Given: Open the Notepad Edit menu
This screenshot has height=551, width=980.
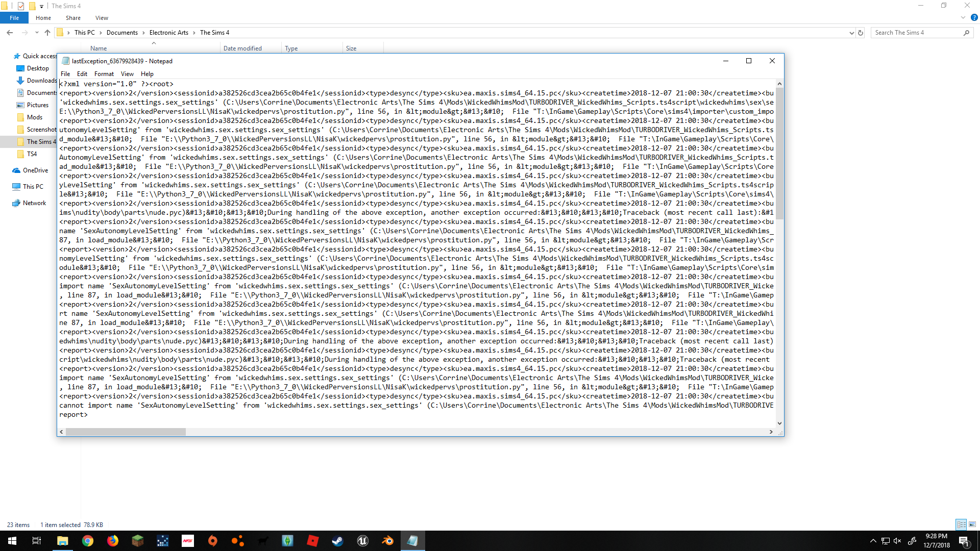Looking at the screenshot, I should [82, 74].
